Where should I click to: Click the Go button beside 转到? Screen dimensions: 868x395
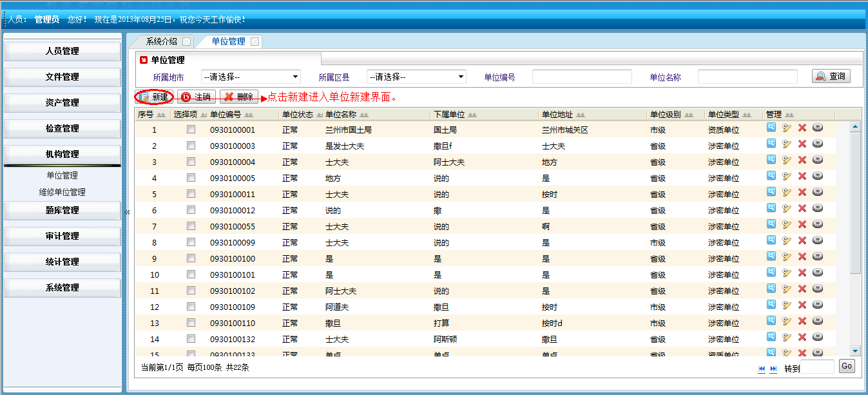point(847,367)
